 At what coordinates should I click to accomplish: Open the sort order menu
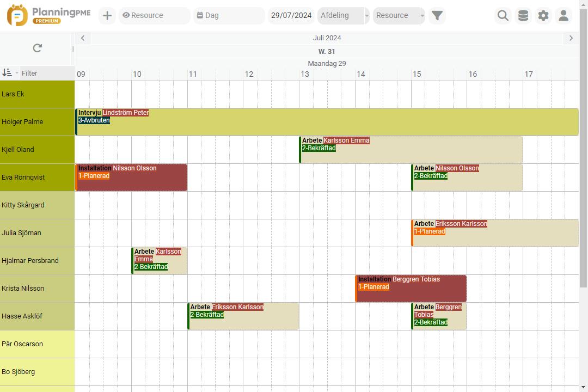point(10,73)
